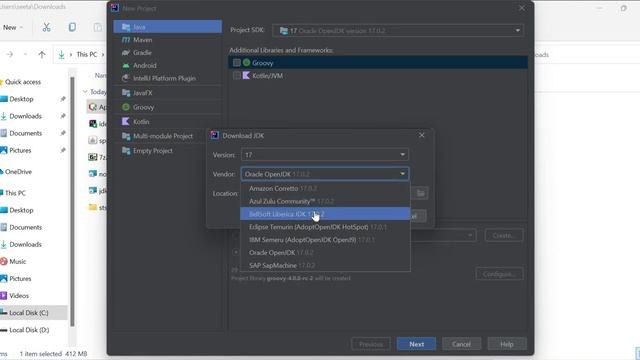The height and width of the screenshot is (360, 640).
Task: Open Videos folder in navigation pane
Action: pyautogui.click(x=19, y=296)
